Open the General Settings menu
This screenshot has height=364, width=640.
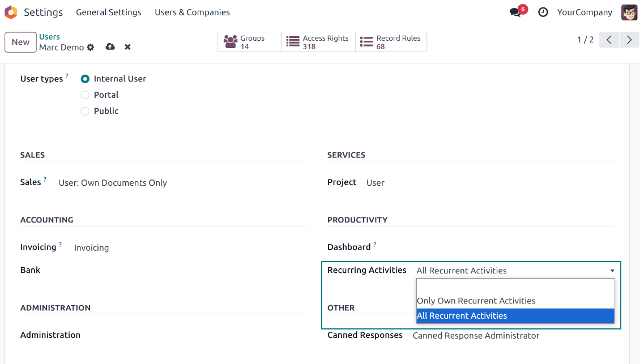108,12
